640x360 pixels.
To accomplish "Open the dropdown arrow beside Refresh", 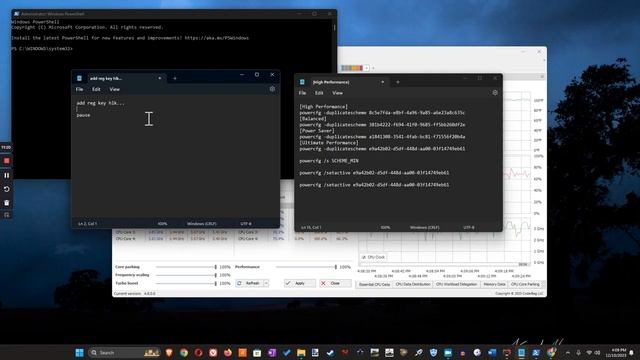I will pos(266,283).
